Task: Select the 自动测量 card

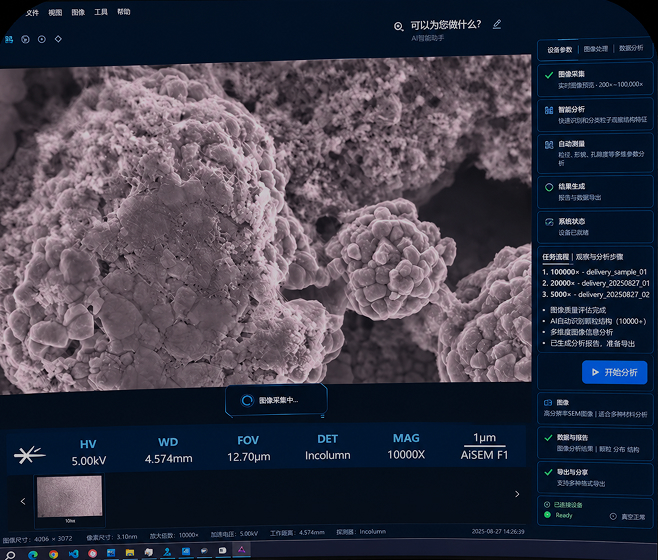Action: pyautogui.click(x=595, y=153)
